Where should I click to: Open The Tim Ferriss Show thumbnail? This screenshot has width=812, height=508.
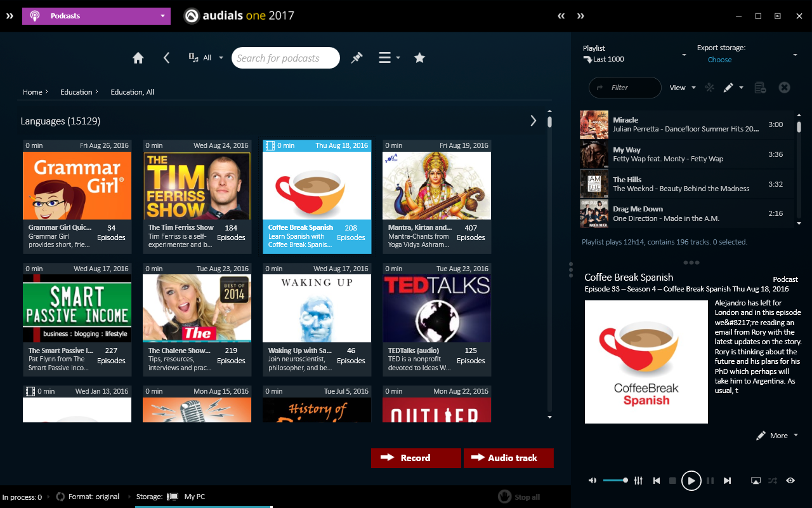click(x=197, y=185)
